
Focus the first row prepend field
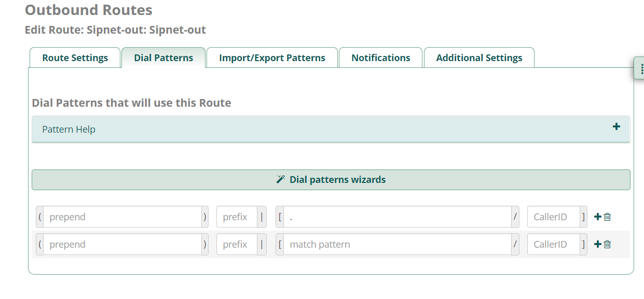coord(122,217)
